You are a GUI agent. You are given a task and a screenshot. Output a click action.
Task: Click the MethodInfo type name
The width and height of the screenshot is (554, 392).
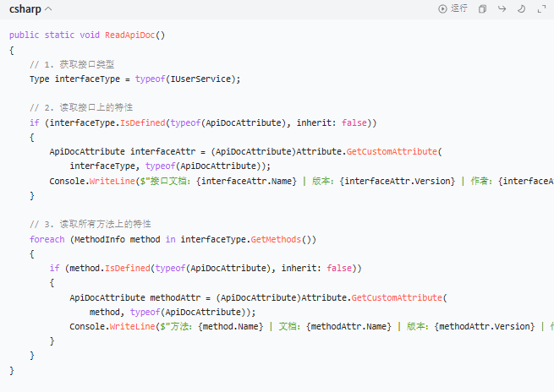(x=99, y=239)
